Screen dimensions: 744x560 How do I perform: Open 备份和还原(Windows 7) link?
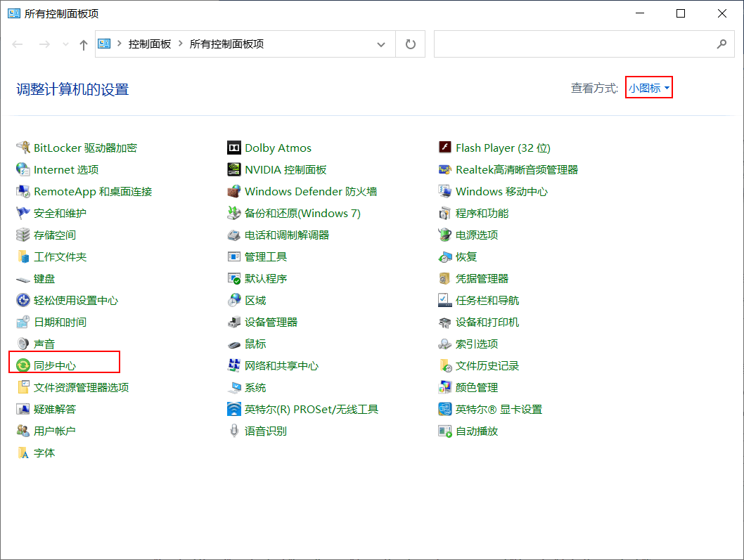pyautogui.click(x=302, y=214)
